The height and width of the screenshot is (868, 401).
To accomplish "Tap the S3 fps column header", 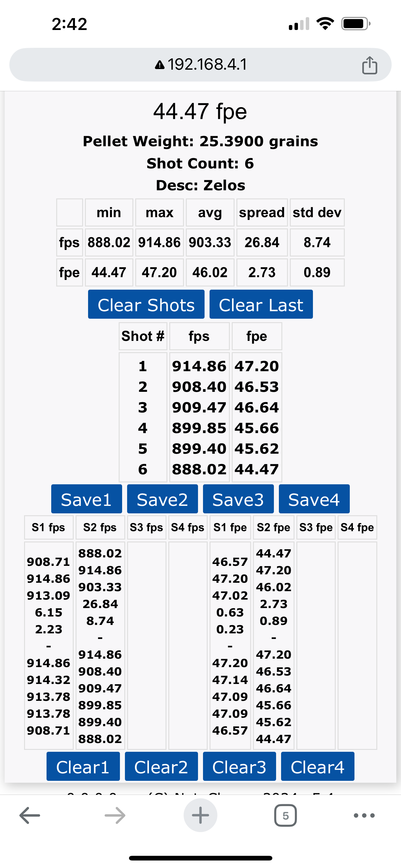I will click(146, 527).
